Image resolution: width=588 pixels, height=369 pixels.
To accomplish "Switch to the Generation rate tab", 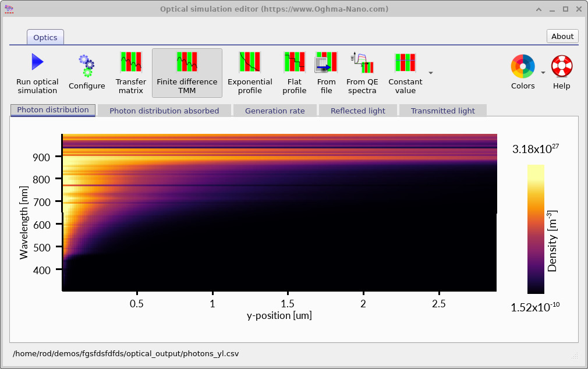I will [275, 111].
